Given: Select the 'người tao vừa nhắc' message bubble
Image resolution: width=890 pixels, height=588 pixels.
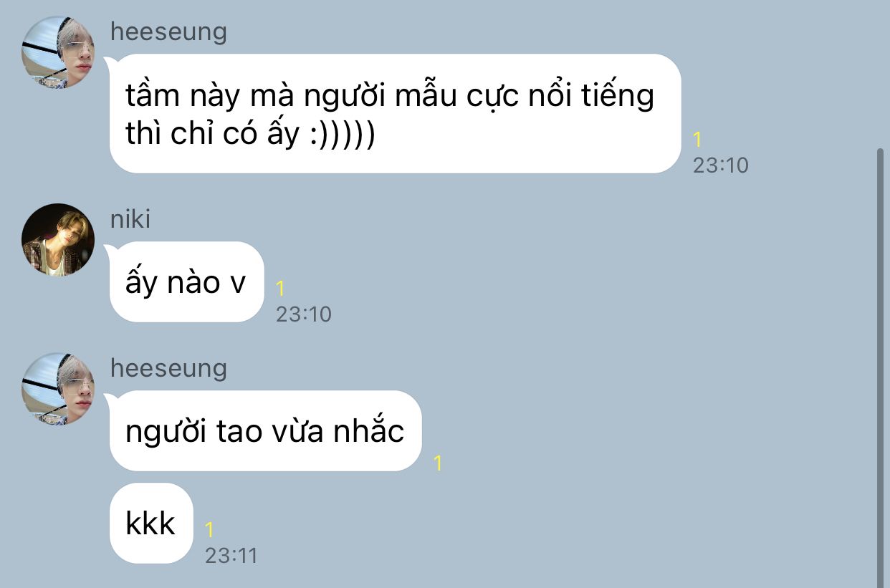Looking at the screenshot, I should pyautogui.click(x=265, y=431).
